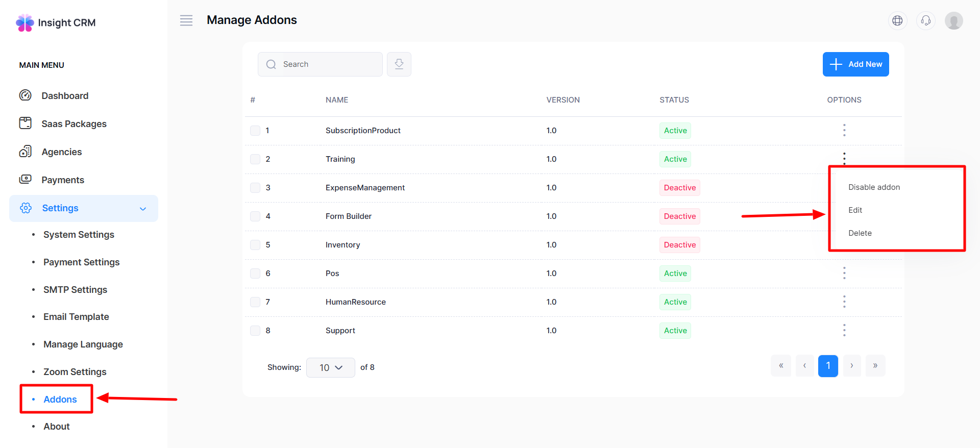This screenshot has width=980, height=448.
Task: Click the hamburger menu icon
Action: pyautogui.click(x=186, y=20)
